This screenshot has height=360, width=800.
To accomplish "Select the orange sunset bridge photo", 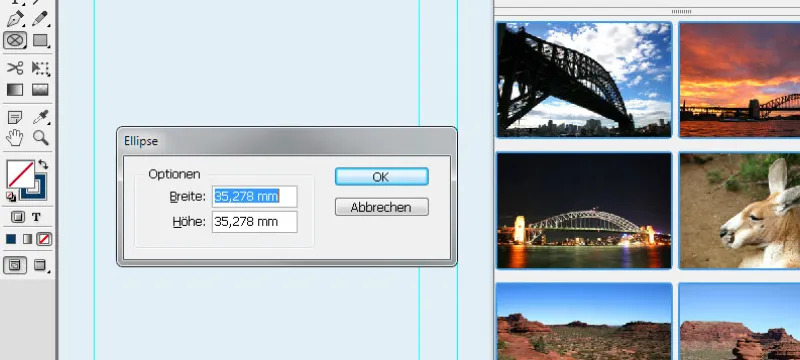I will (739, 80).
